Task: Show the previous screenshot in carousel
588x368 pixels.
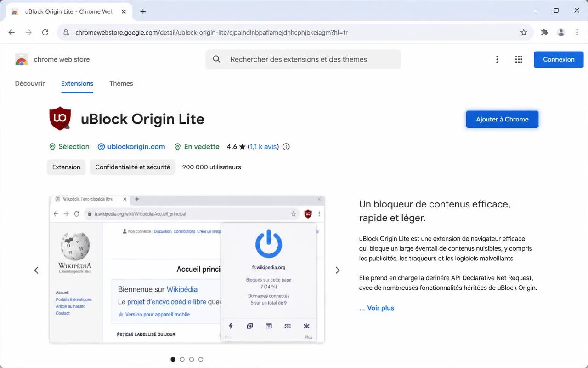Action: [x=36, y=270]
